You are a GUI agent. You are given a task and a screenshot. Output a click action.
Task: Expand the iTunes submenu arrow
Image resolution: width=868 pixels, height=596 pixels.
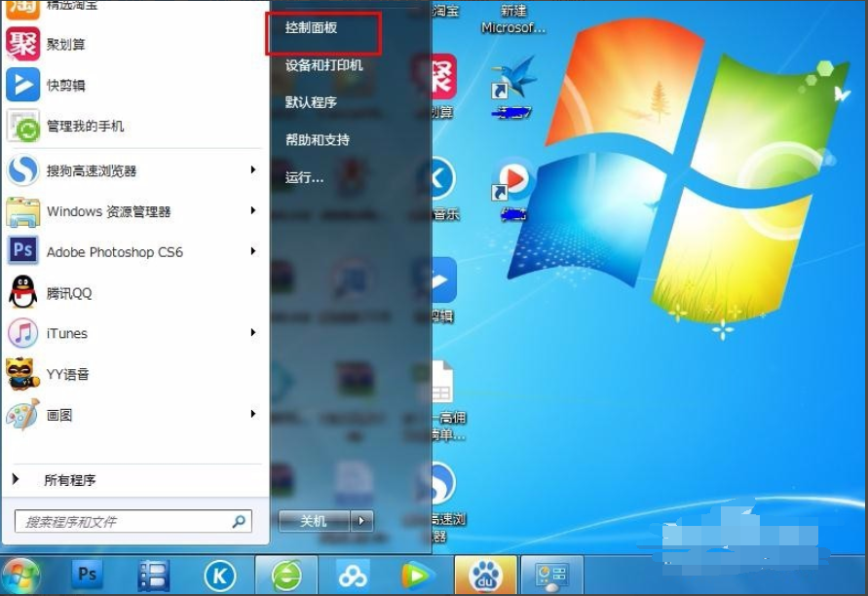pyautogui.click(x=253, y=333)
